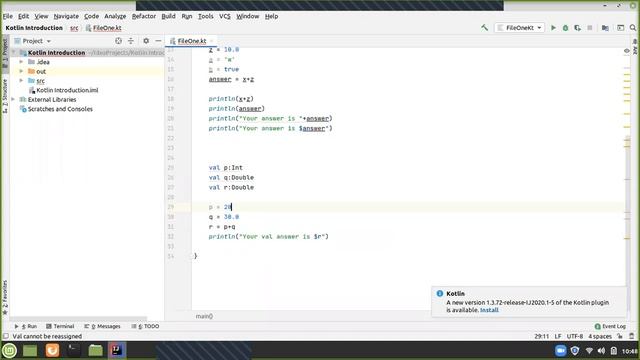Screen dimensions: 640x360
Task: Click main() breadcrumb at editor bottom
Action: [x=204, y=316]
